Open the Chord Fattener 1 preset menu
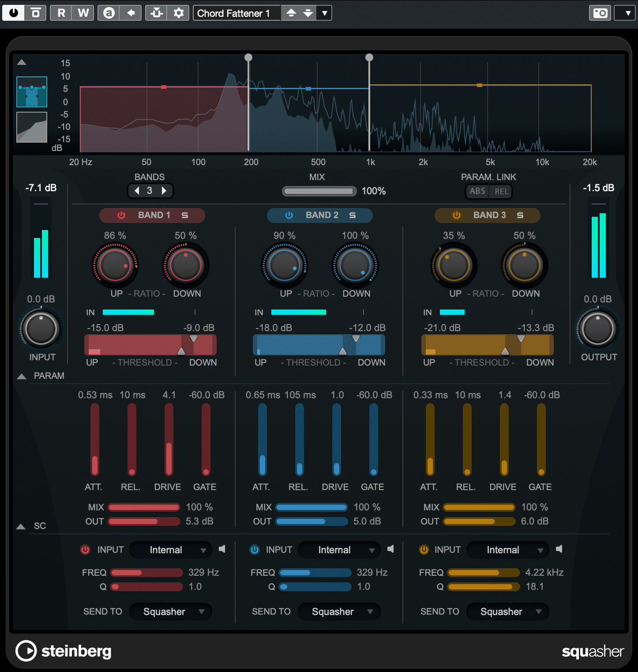The image size is (638, 672). pyautogui.click(x=236, y=13)
